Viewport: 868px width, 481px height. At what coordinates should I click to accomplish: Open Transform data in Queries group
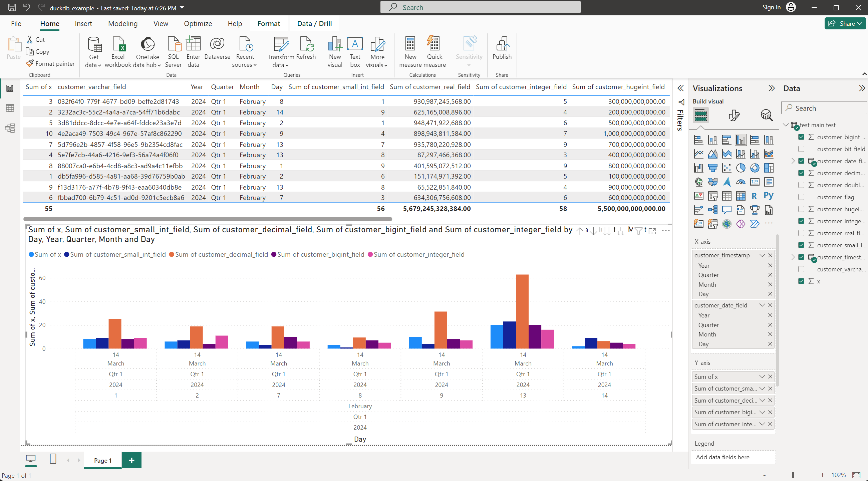tap(281, 52)
